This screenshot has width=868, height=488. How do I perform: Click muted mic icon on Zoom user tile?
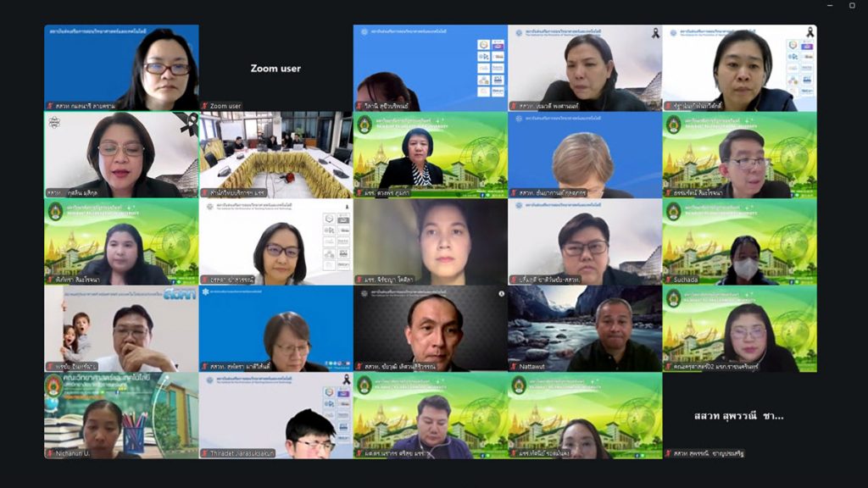pos(204,106)
